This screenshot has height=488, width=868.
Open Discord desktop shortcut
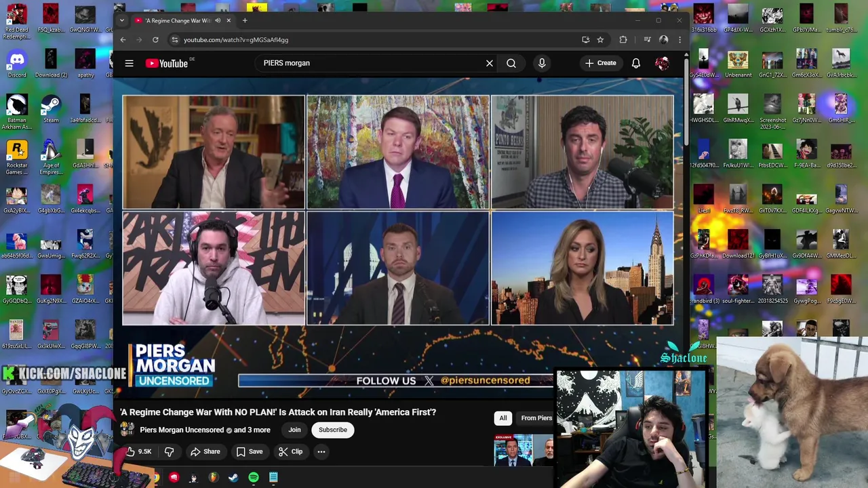[x=17, y=64]
